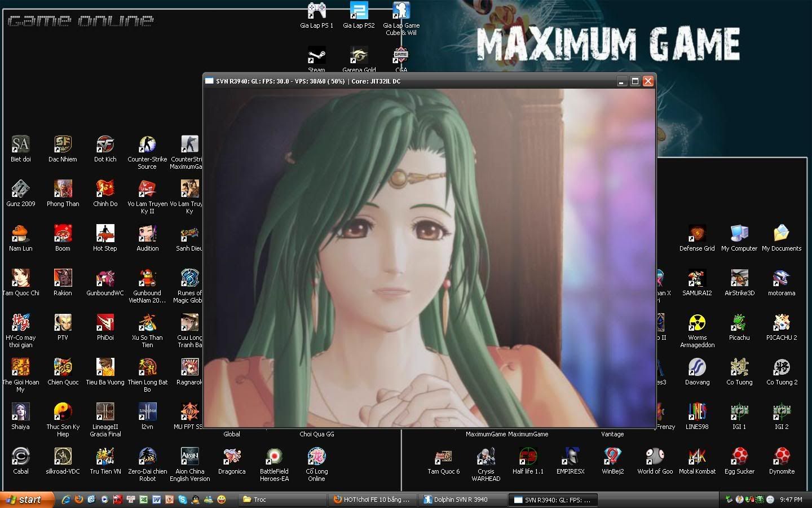
Task: Open the Cabal game icon
Action: coord(20,457)
